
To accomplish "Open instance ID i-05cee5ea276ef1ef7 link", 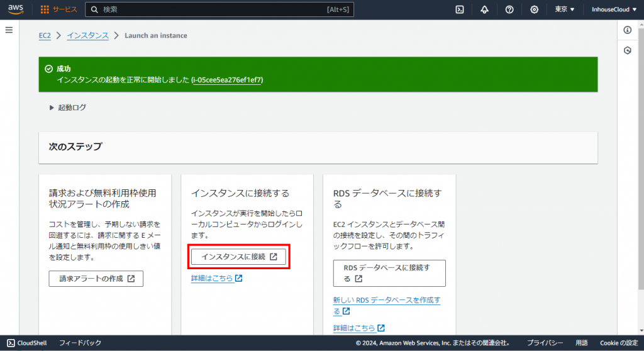I will point(227,81).
